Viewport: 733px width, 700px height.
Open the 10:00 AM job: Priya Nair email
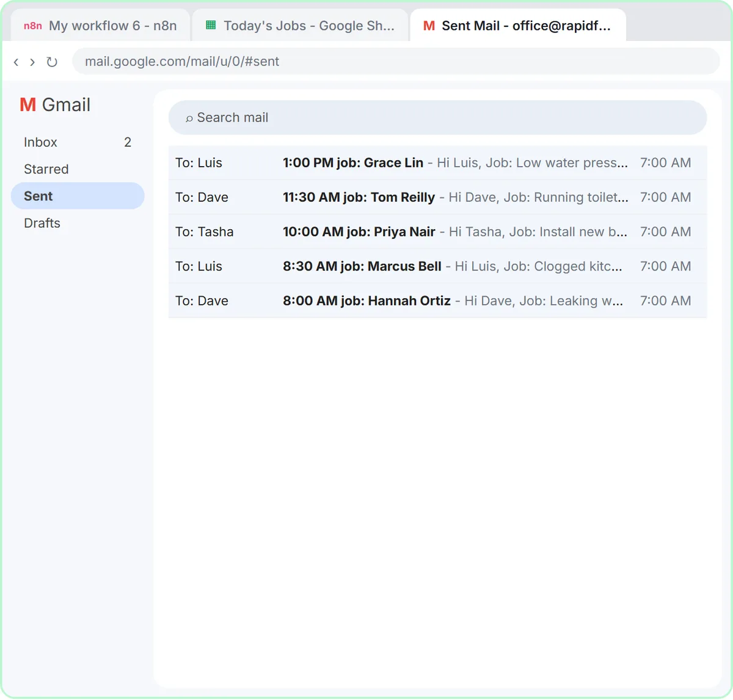click(437, 232)
